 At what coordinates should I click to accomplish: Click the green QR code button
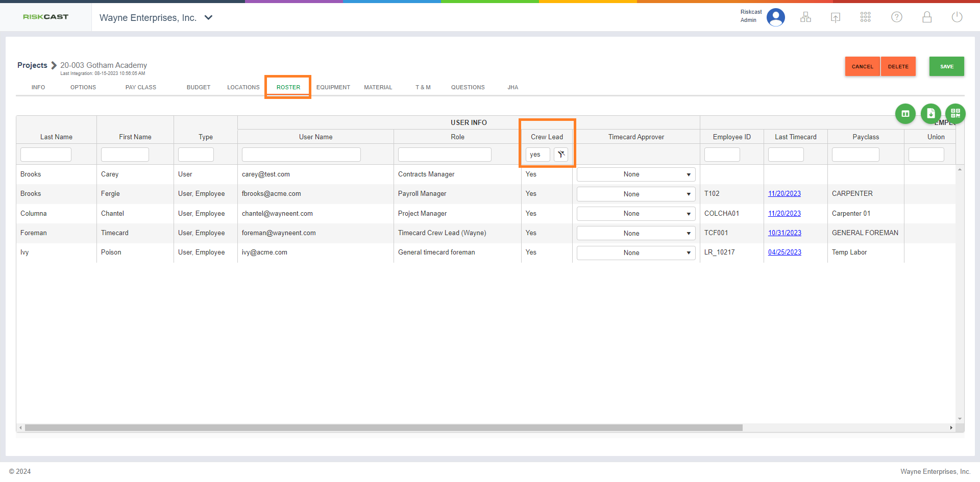(x=955, y=114)
